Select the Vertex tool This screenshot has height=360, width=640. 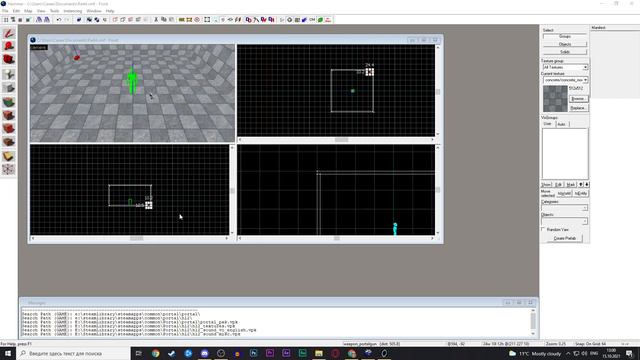(x=9, y=169)
